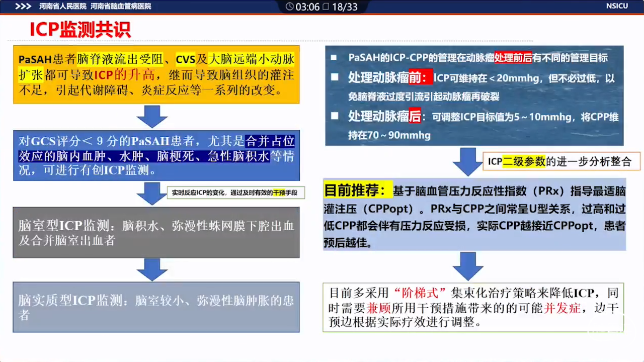Click the blue arrow below the PRx recommendation
Screen dimensions: 644x362
point(468,266)
